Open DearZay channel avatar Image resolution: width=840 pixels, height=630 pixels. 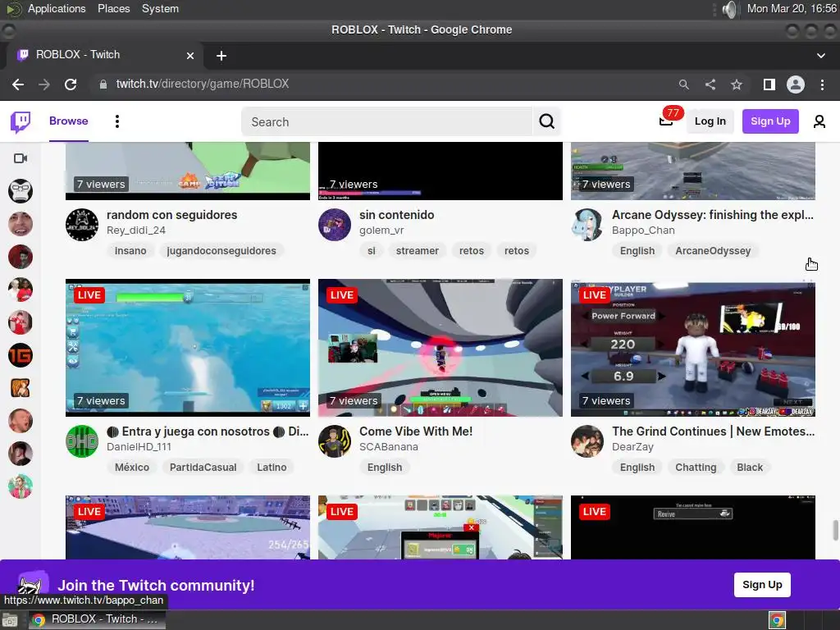coord(587,441)
